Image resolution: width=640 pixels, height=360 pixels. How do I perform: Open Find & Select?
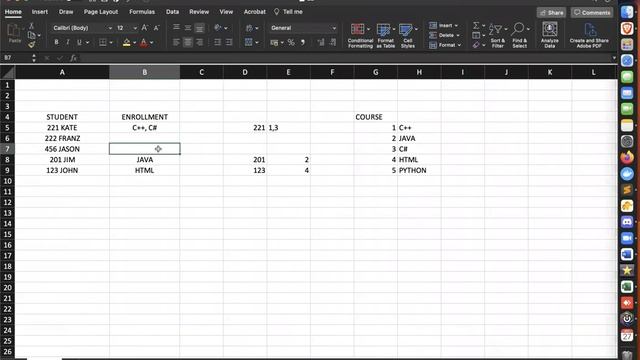[520, 36]
